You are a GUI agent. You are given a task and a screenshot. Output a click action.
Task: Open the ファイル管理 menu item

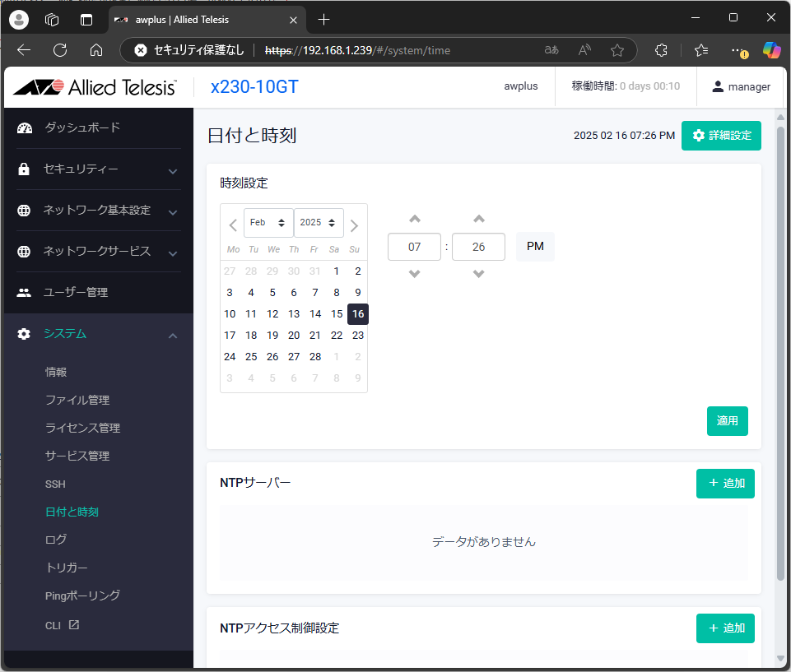click(x=77, y=401)
